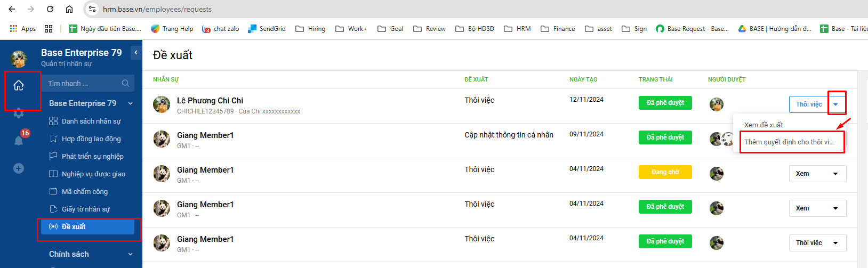Click Đã phê duyệt status for 12/11/2024

[x=665, y=103]
